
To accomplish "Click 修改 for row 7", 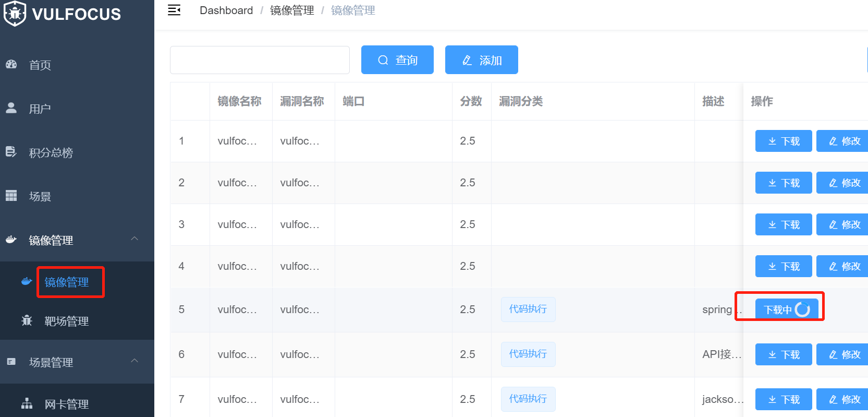I will pos(842,399).
